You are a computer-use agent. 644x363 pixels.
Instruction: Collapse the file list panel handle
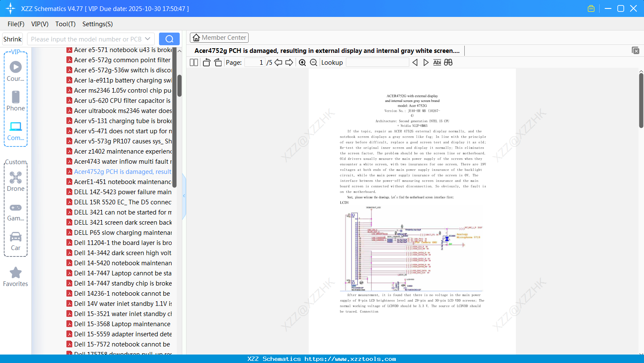(x=184, y=196)
